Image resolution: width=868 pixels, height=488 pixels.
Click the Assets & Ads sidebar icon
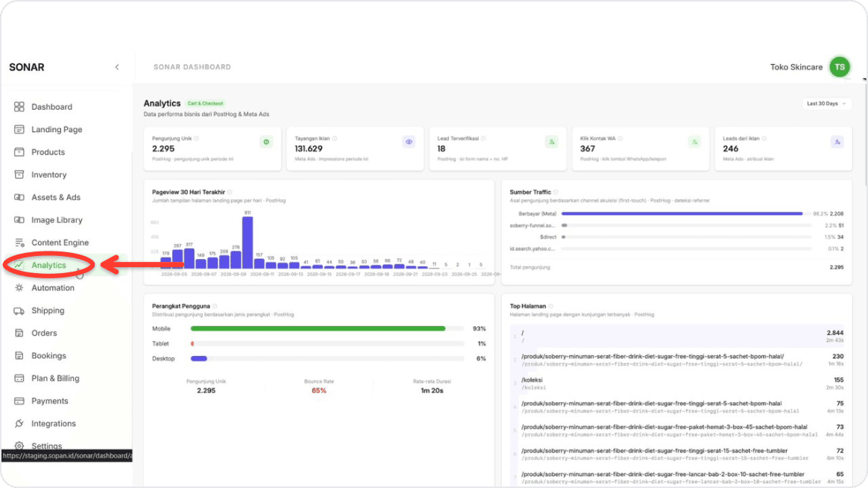19,197
